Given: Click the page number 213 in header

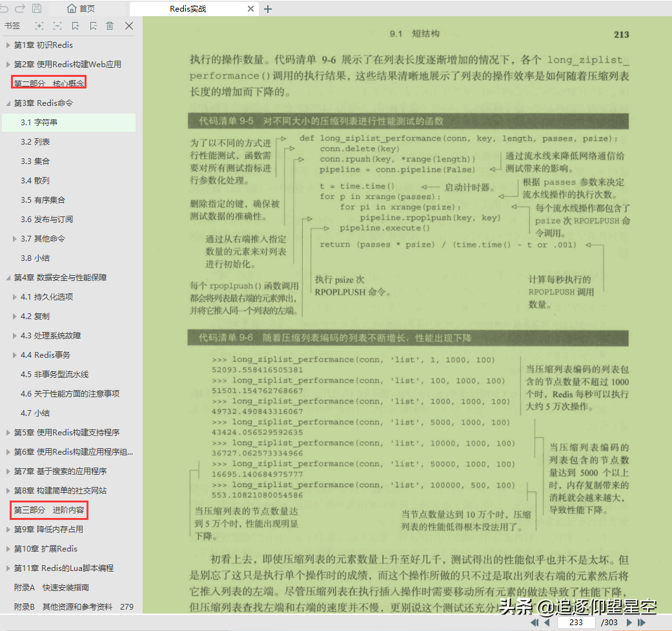Looking at the screenshot, I should pyautogui.click(x=622, y=35).
